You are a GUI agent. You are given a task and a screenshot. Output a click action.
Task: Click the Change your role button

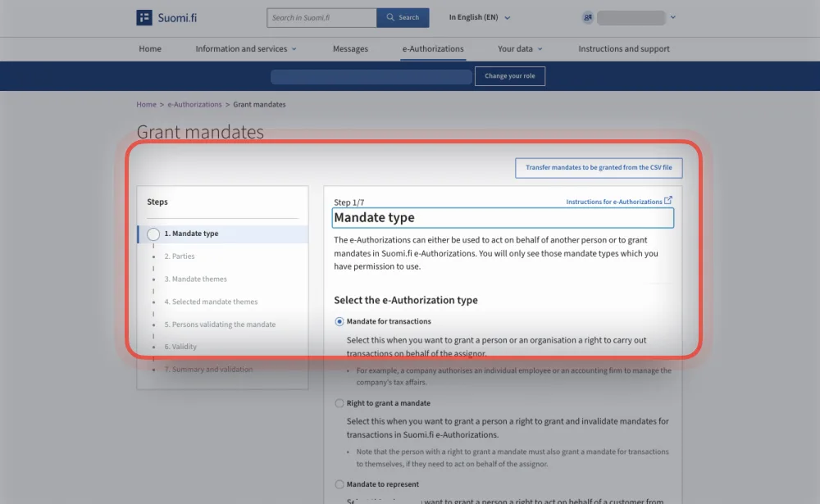[510, 76]
